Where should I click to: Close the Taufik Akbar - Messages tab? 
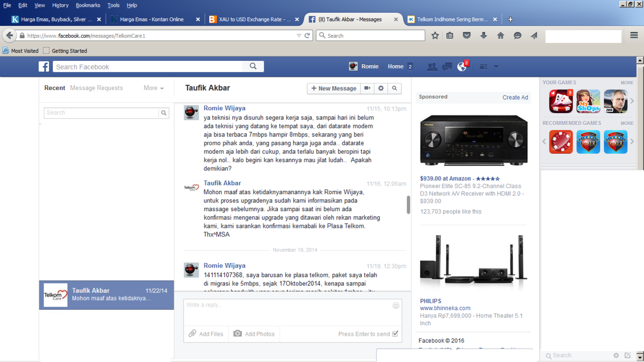coord(396,19)
